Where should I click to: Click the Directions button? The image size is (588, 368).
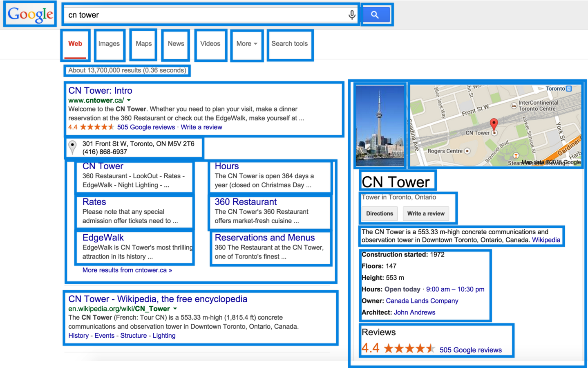pyautogui.click(x=380, y=213)
